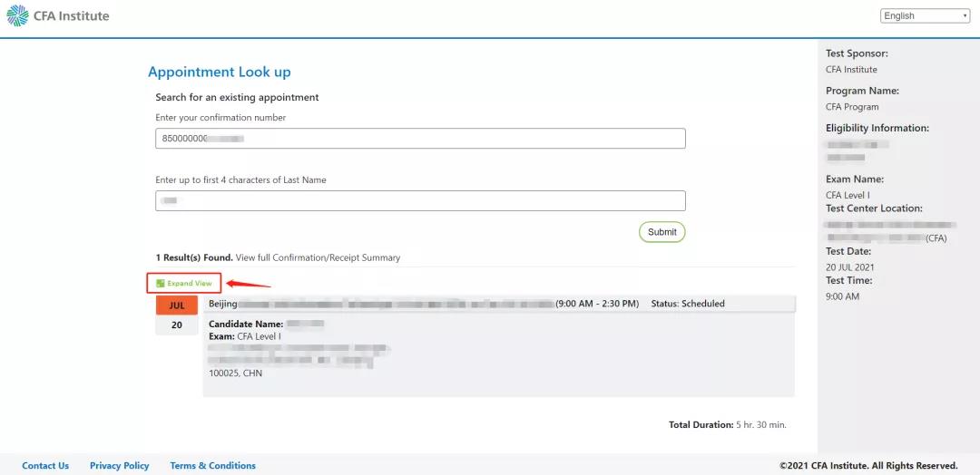Click the confirmation number input field
Screen dimensions: 980x475
coord(420,139)
